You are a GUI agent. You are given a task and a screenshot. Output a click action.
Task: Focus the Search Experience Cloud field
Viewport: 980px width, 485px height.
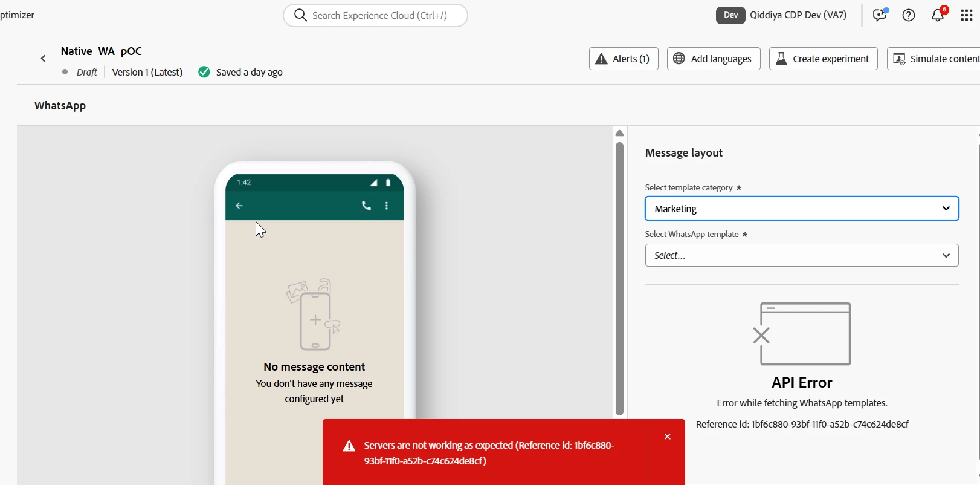click(375, 15)
